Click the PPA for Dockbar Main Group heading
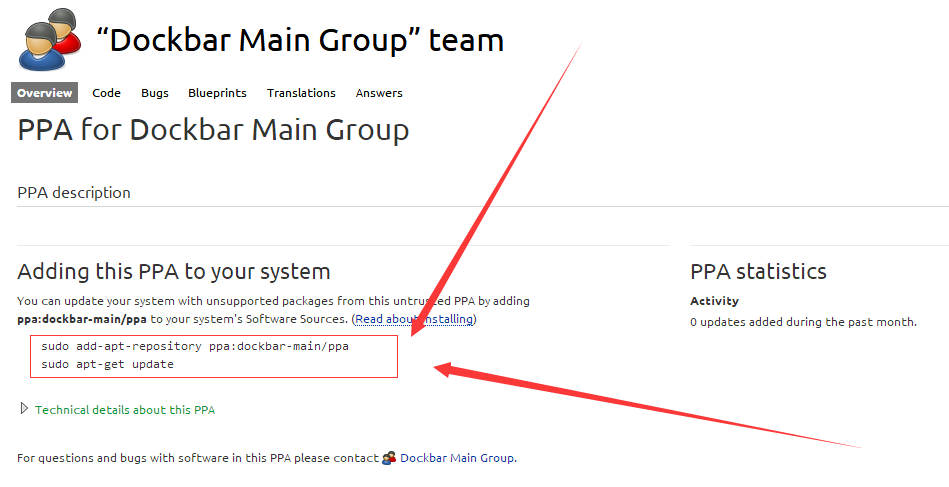 213,130
